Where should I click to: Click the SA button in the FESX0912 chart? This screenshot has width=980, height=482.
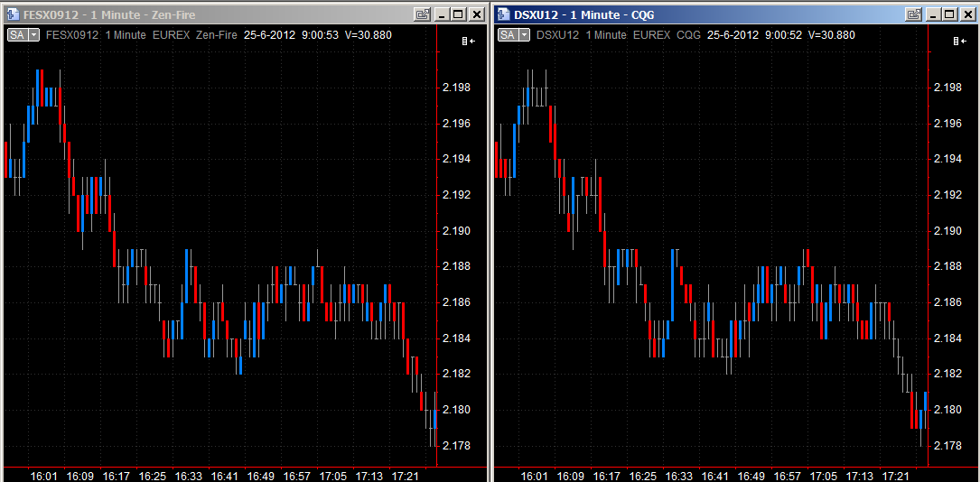point(18,35)
